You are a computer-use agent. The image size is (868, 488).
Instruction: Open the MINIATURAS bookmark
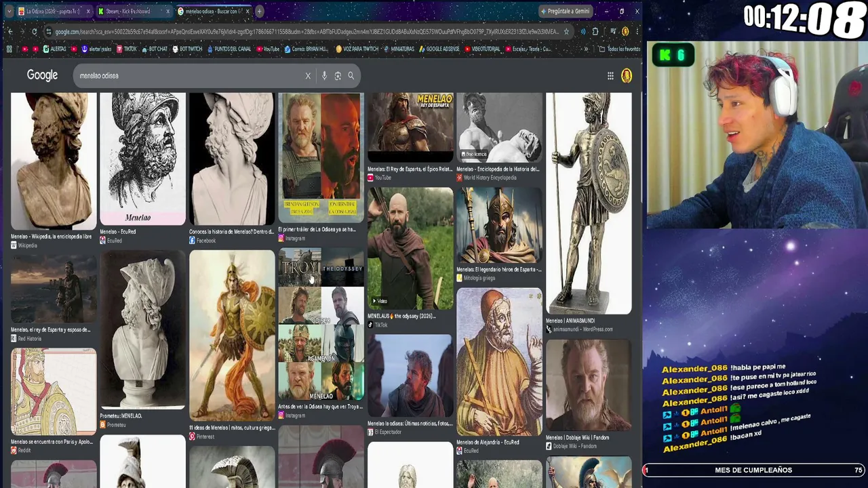pos(399,49)
